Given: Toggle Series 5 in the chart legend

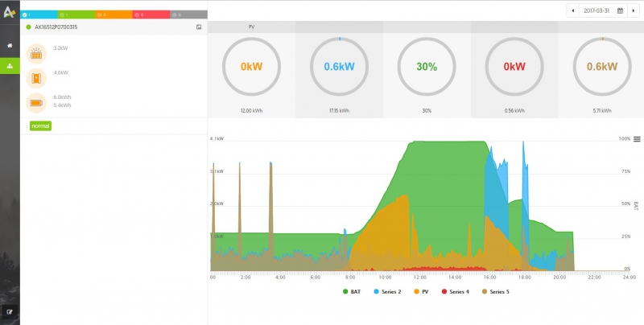Looking at the screenshot, I should pyautogui.click(x=495, y=292).
